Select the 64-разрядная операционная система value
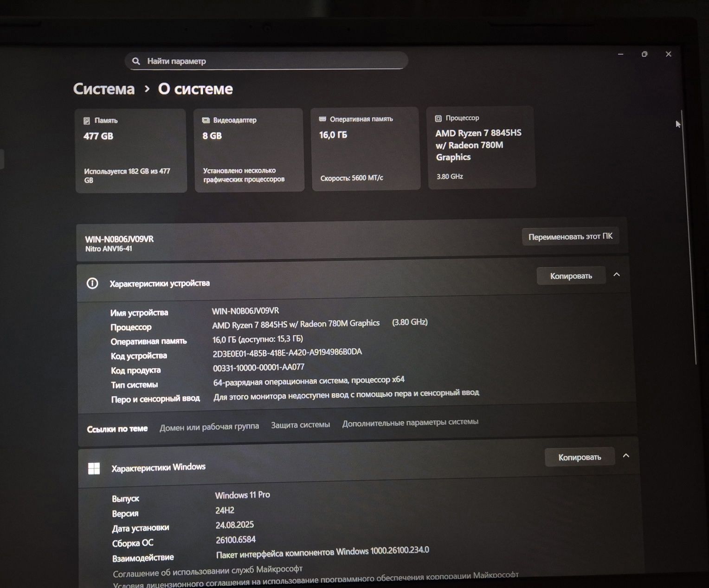The image size is (709, 588). [x=309, y=381]
